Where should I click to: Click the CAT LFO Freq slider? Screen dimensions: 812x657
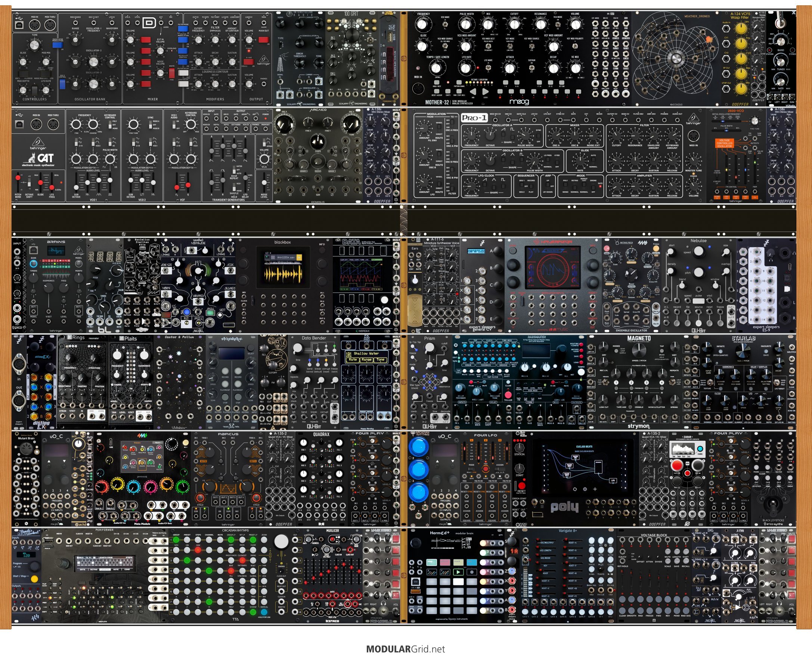pyautogui.click(x=52, y=182)
